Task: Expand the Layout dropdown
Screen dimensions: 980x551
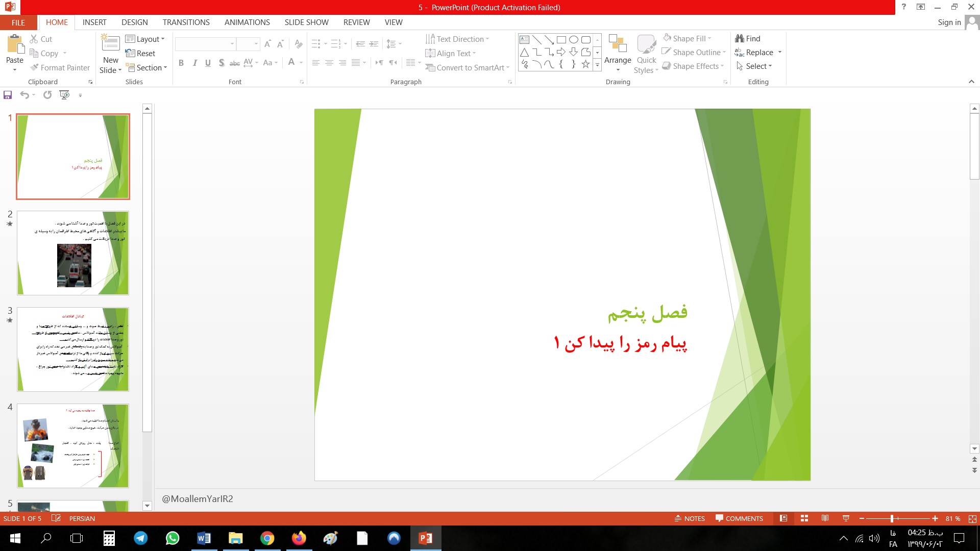Action: pos(145,39)
